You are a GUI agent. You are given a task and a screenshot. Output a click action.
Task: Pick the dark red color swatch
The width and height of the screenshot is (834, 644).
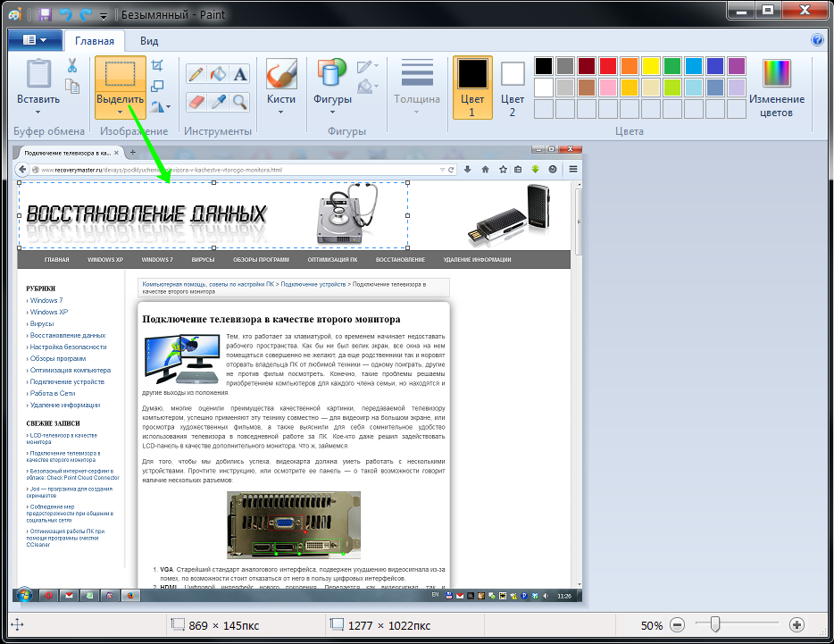(587, 66)
